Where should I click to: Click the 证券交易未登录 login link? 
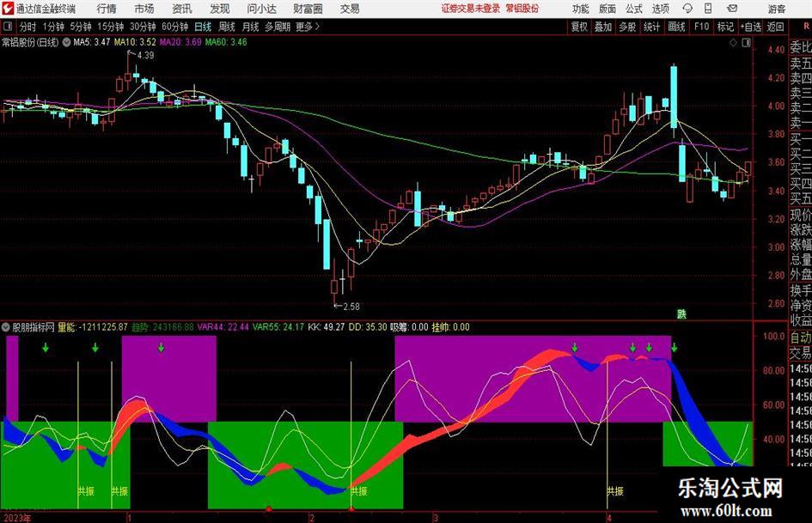point(471,9)
